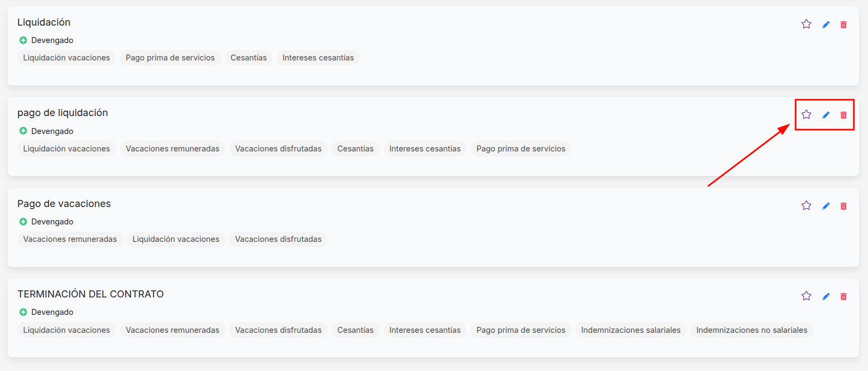The image size is (868, 371).
Task: Click the pago de liquidación title
Action: pos(63,113)
